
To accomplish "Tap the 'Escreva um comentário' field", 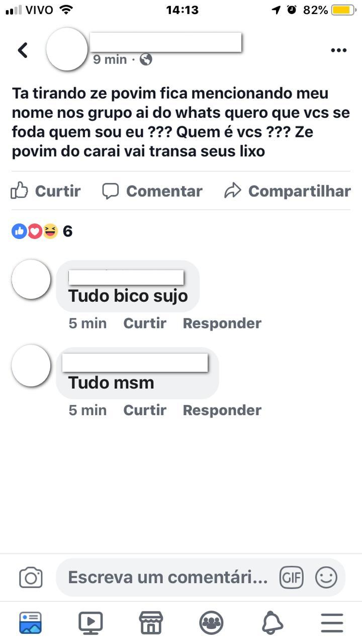I will (x=168, y=577).
